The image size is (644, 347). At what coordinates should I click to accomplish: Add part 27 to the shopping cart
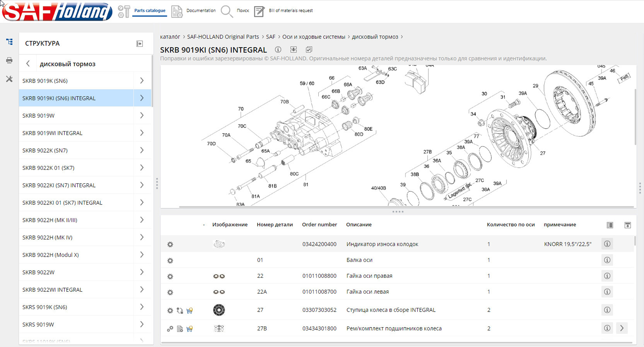pos(189,311)
